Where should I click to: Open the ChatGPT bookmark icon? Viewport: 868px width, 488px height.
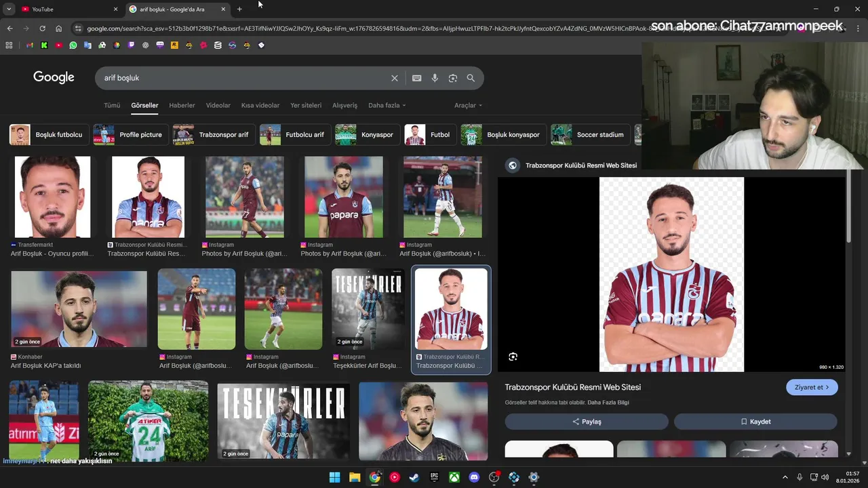pos(146,45)
